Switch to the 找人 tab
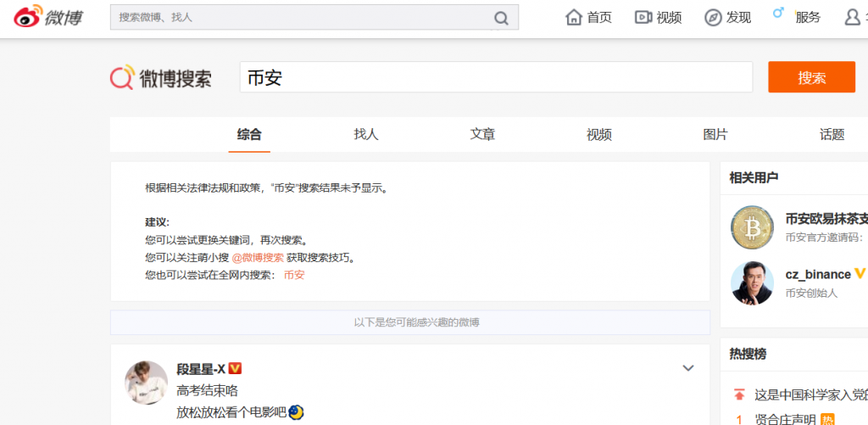This screenshot has height=425, width=868. point(366,134)
